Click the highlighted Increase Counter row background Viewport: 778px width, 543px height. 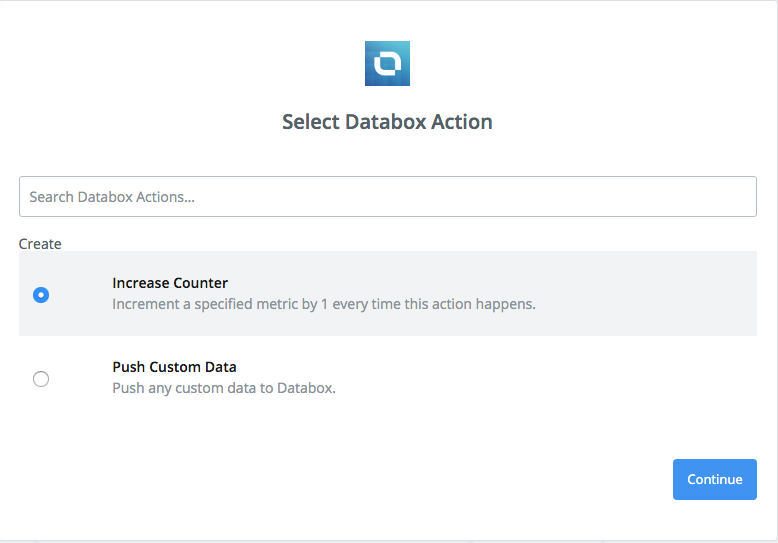coord(388,293)
